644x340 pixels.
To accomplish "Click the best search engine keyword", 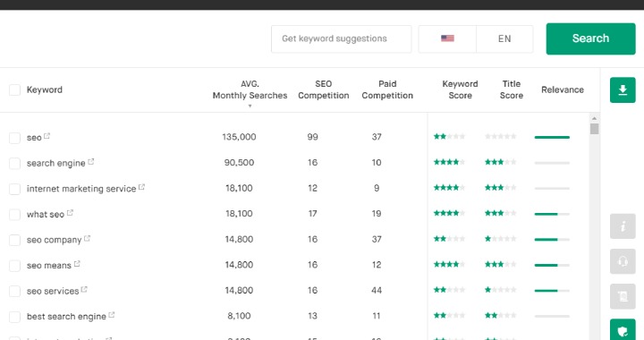I will pos(66,317).
